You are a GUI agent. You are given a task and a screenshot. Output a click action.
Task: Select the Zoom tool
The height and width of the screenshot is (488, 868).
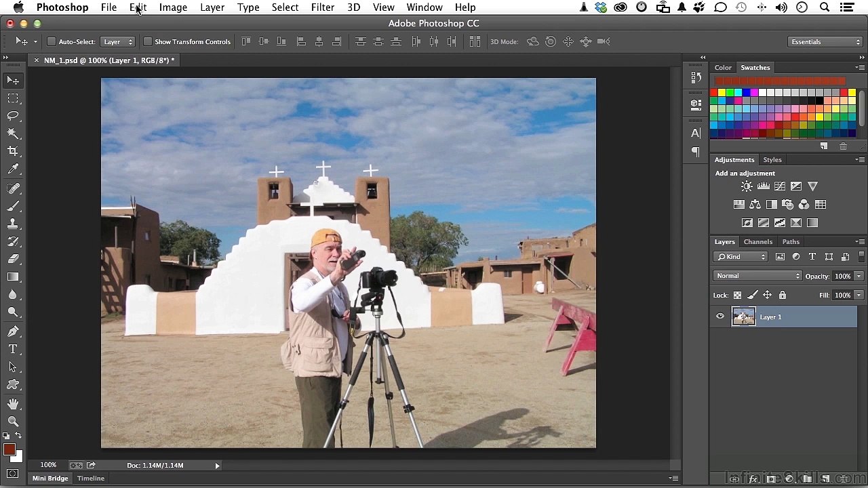(13, 422)
